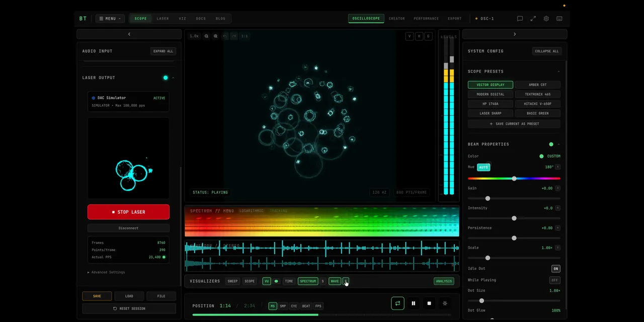Viewport: 644px width, 322px height.
Task: Collapse the Beam Properties section chevron
Action: coord(558,144)
